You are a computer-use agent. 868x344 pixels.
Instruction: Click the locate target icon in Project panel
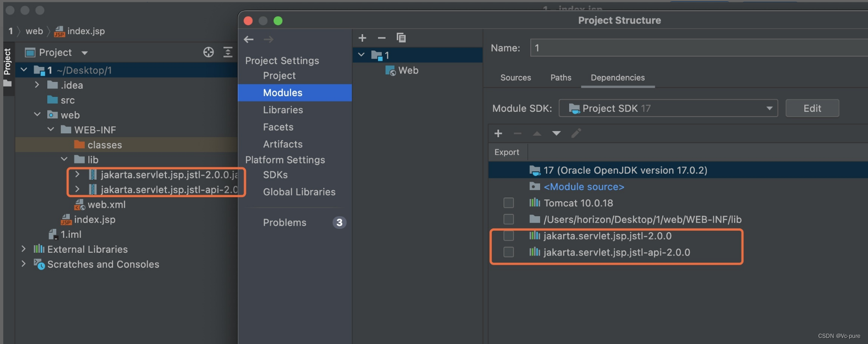[208, 52]
